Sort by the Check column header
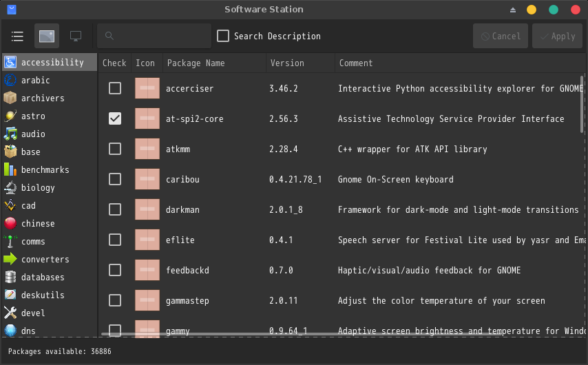588x365 pixels. click(114, 63)
